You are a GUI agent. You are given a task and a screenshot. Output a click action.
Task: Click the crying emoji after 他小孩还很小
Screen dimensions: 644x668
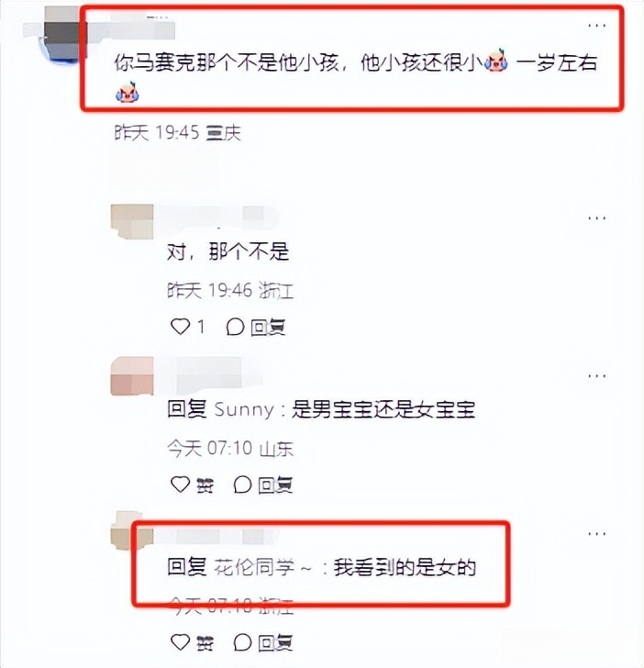495,61
